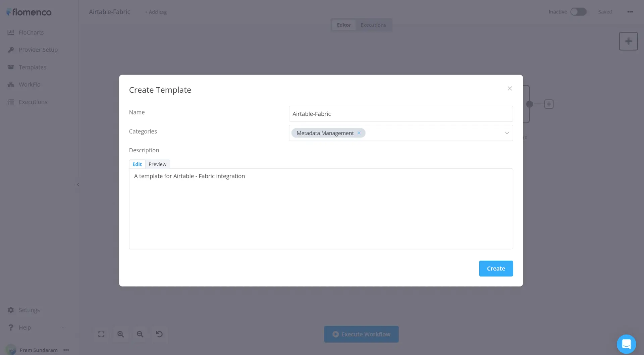Click the Prem Sundaram avatar
644x355 pixels.
tap(11, 350)
